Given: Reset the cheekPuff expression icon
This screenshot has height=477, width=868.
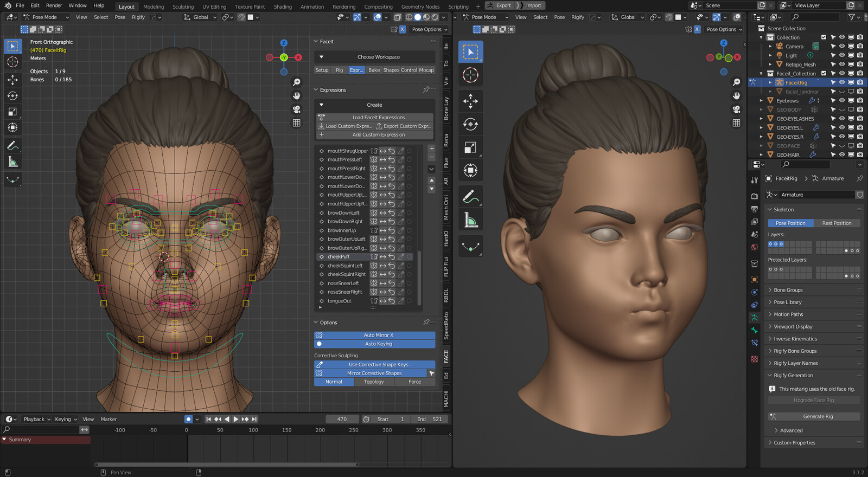Looking at the screenshot, I should pyautogui.click(x=392, y=257).
